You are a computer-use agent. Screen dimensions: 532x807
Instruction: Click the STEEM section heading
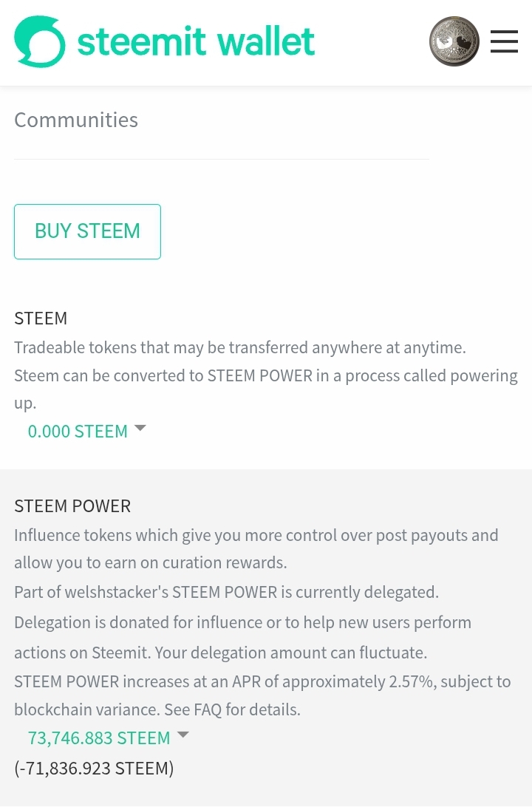click(x=41, y=319)
